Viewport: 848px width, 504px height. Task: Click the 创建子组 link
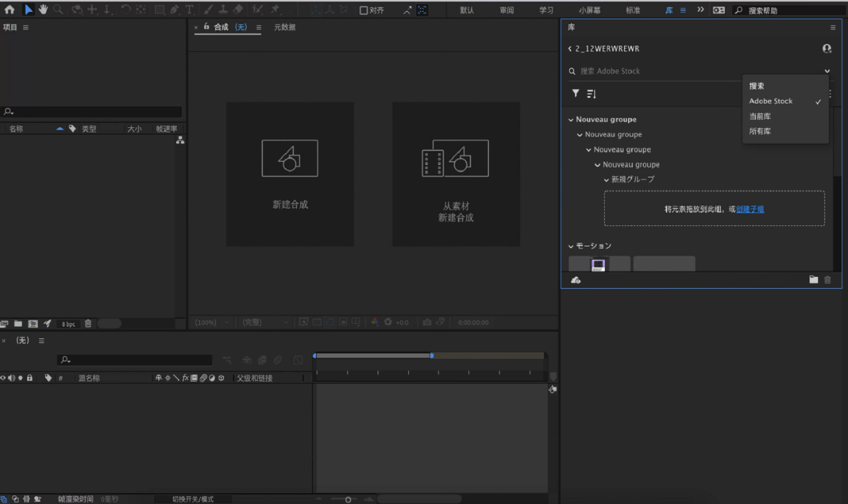click(x=750, y=209)
